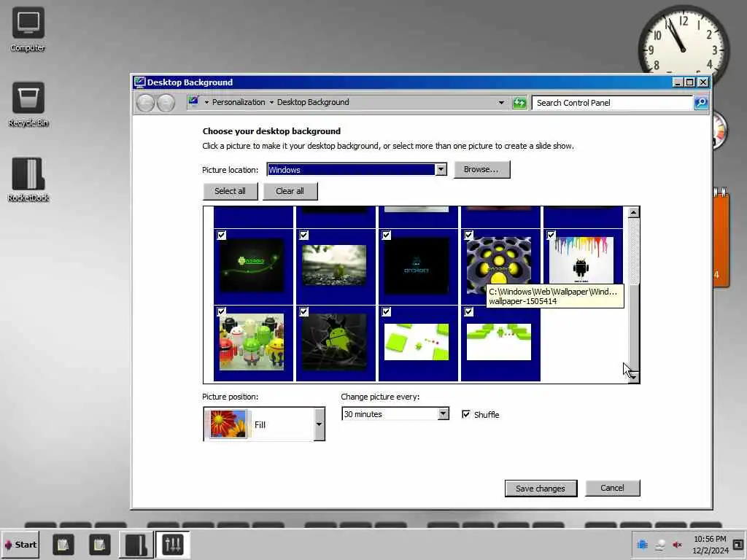
Task: Expand the arrow before Personalization breadcrumb
Action: 206,102
